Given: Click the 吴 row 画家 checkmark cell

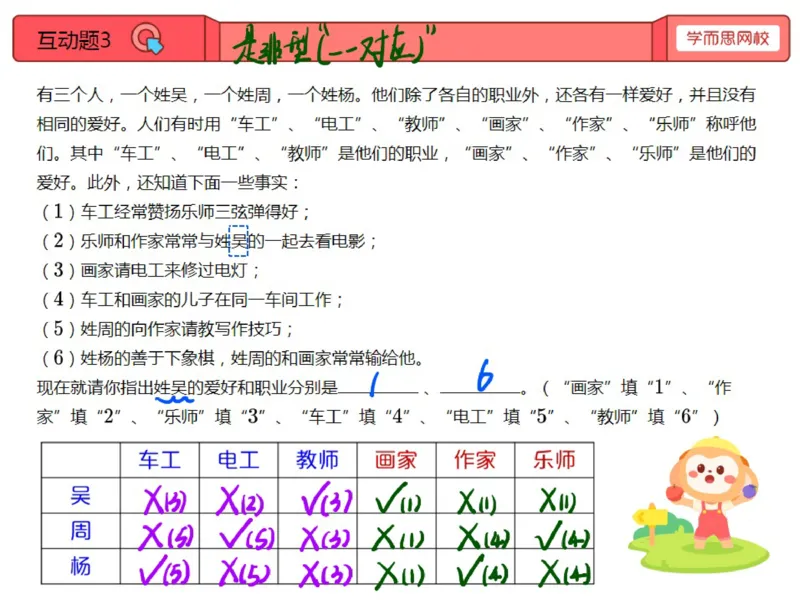Looking at the screenshot, I should (396, 495).
